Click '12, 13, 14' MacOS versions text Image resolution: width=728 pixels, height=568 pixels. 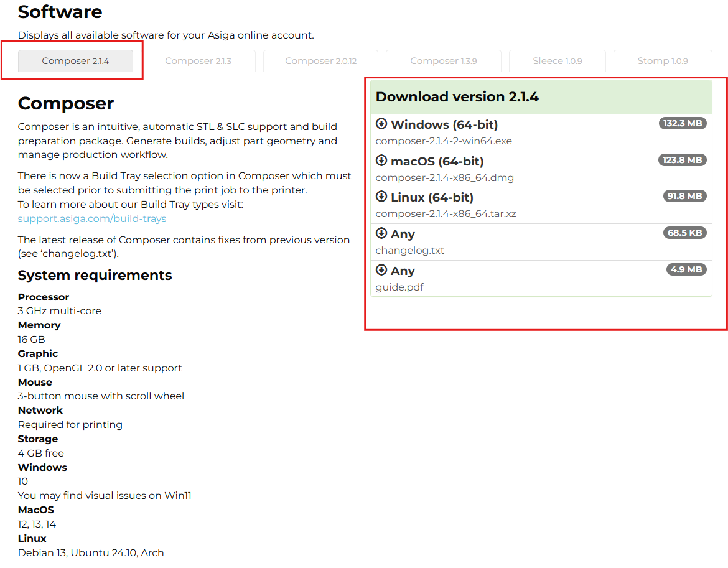(37, 524)
